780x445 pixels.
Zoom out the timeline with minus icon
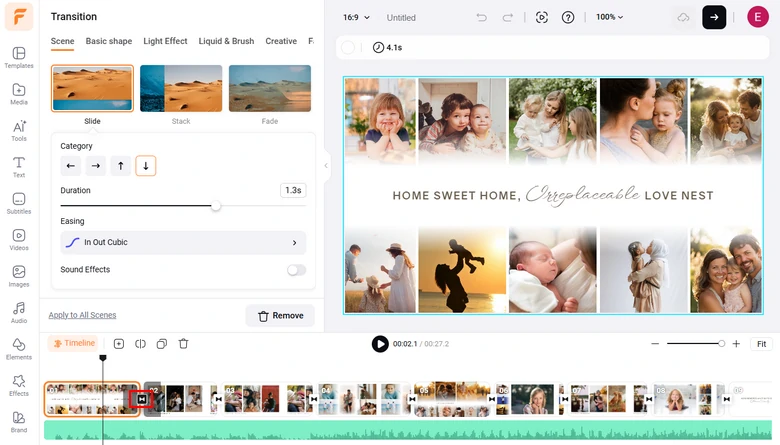click(x=655, y=344)
